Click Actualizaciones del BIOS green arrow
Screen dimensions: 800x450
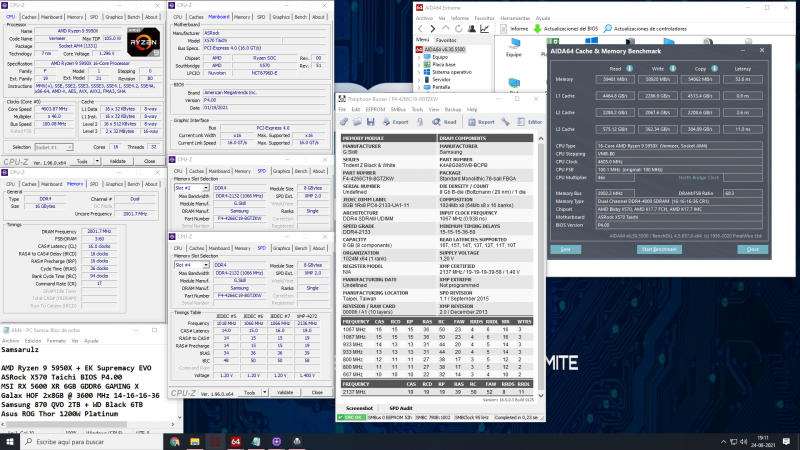click(x=537, y=29)
